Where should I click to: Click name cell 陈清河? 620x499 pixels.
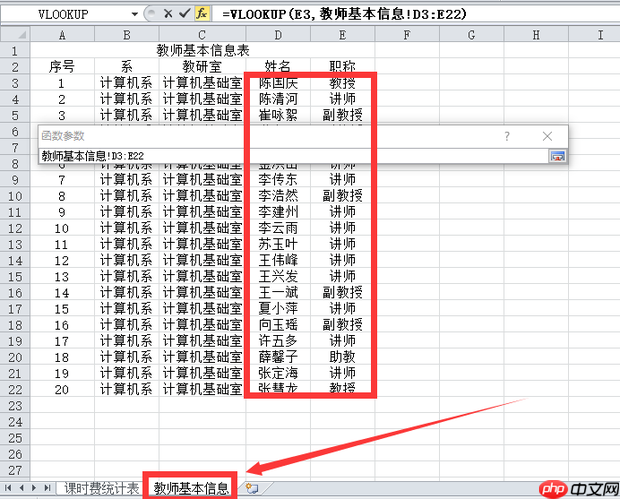click(x=278, y=99)
